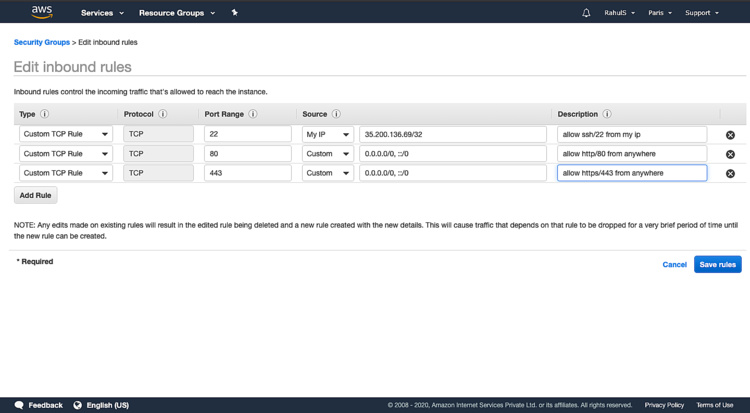Click Save rules button

(x=717, y=264)
